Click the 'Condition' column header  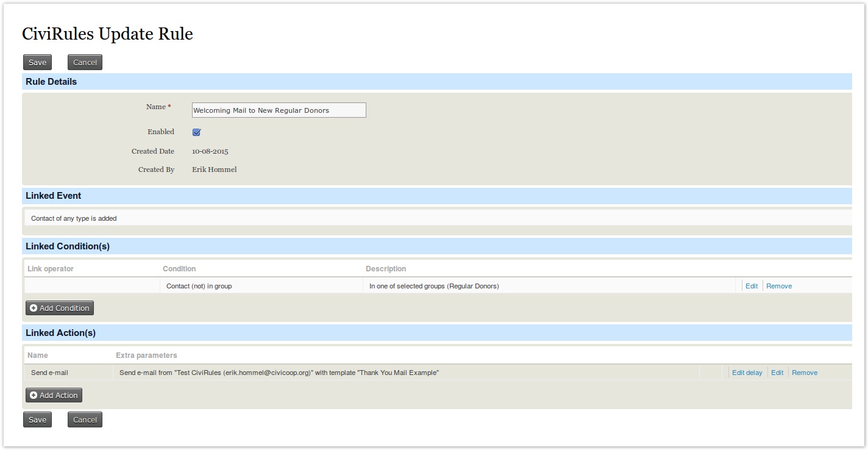coord(179,269)
